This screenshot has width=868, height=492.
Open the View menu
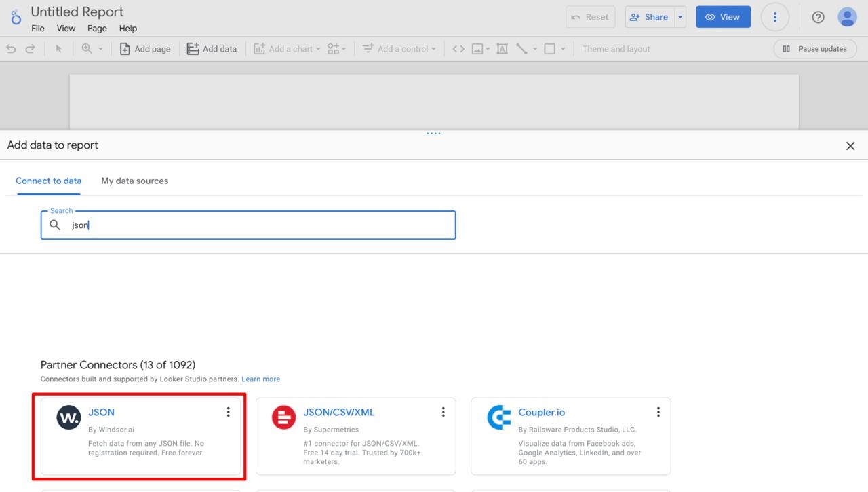tap(66, 29)
